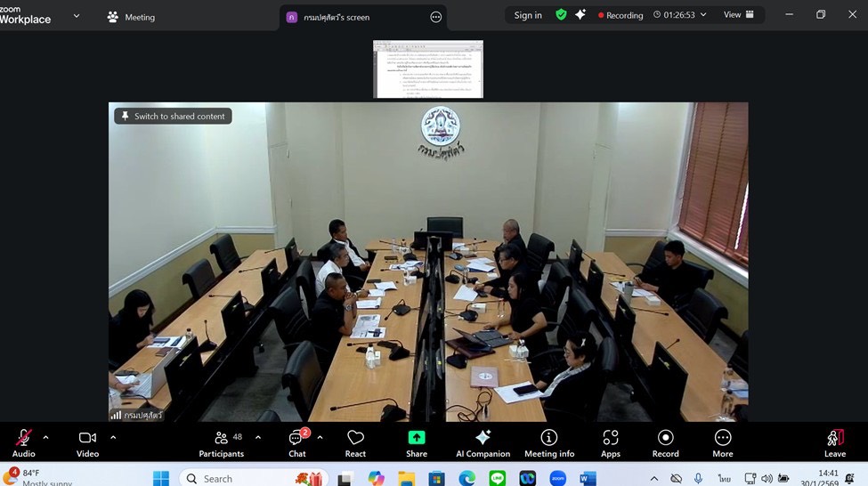Viewport: 868px width, 486px height.
Task: Unmute the microphone using Audio button
Action: pyautogui.click(x=24, y=442)
